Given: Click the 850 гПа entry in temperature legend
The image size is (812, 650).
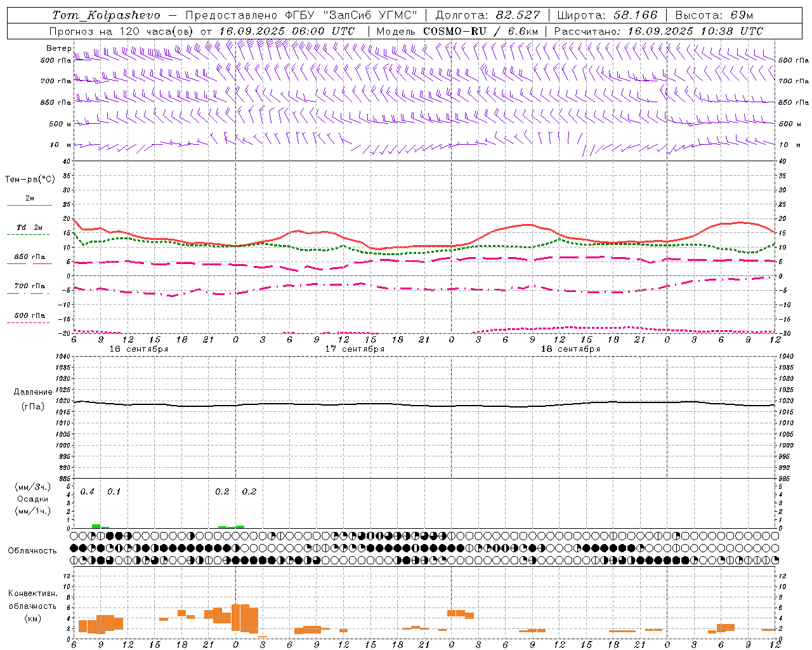Looking at the screenshot, I should coord(30,257).
